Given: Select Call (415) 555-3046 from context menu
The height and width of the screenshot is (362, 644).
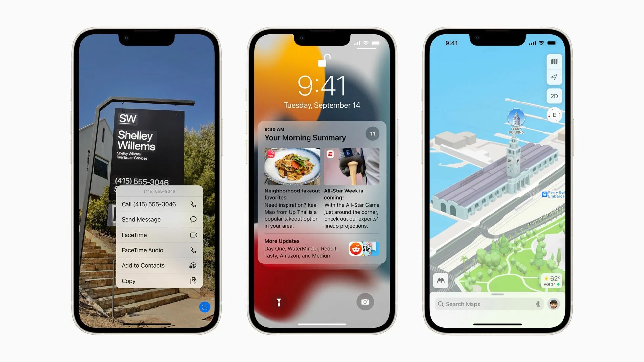Looking at the screenshot, I should [159, 204].
